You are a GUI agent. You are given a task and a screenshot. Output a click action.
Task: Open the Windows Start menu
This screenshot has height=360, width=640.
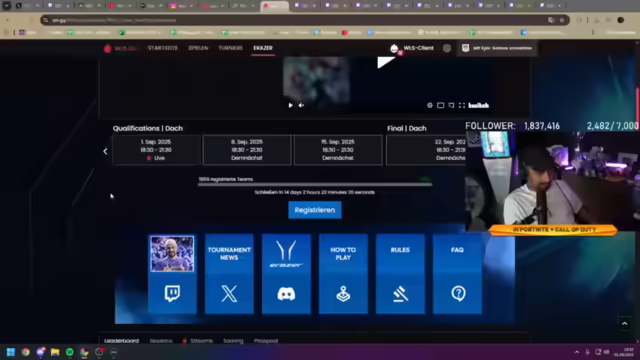11,352
